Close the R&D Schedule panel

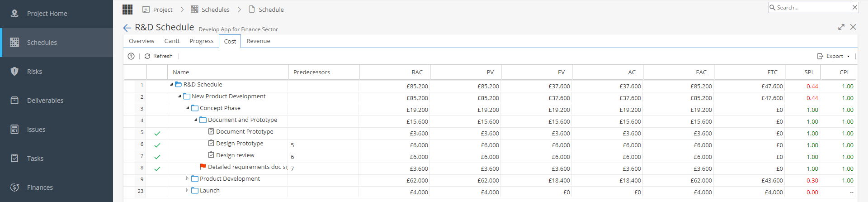coord(853,27)
